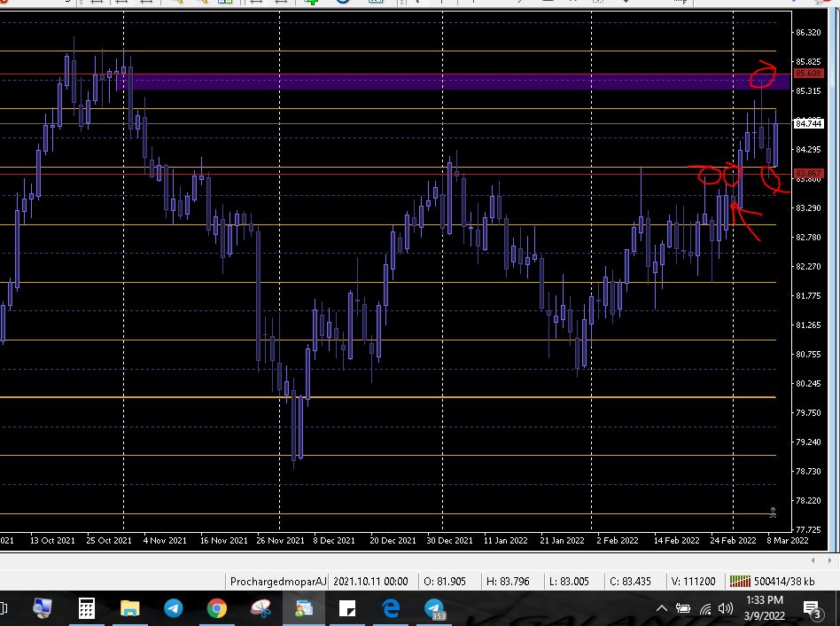The image size is (840, 626).
Task: Open Wi-Fi network settings in tray
Action: 705,609
